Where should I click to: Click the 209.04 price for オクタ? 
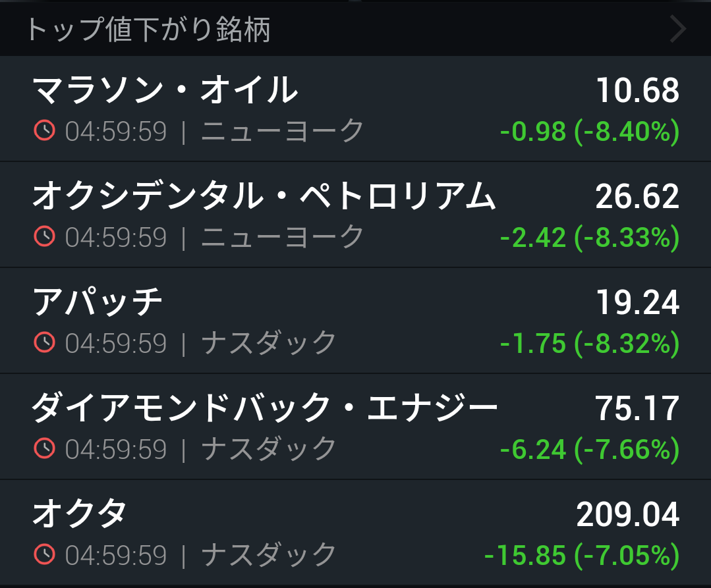pyautogui.click(x=627, y=514)
